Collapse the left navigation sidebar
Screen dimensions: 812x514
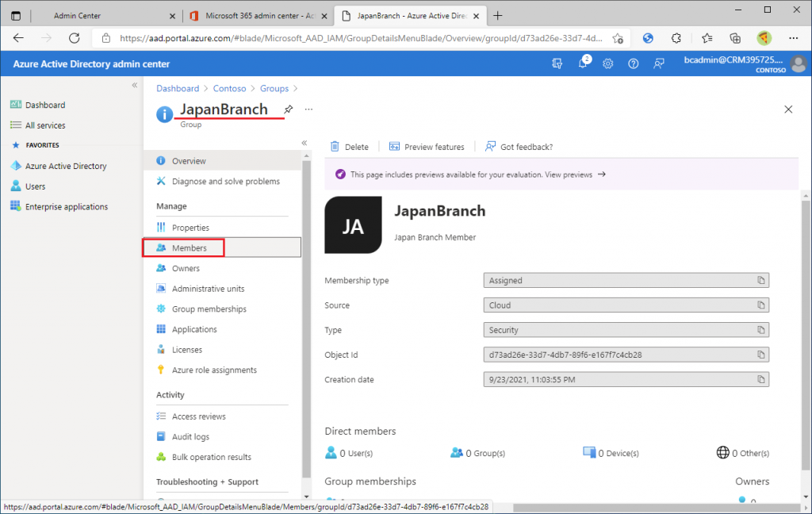click(135, 85)
